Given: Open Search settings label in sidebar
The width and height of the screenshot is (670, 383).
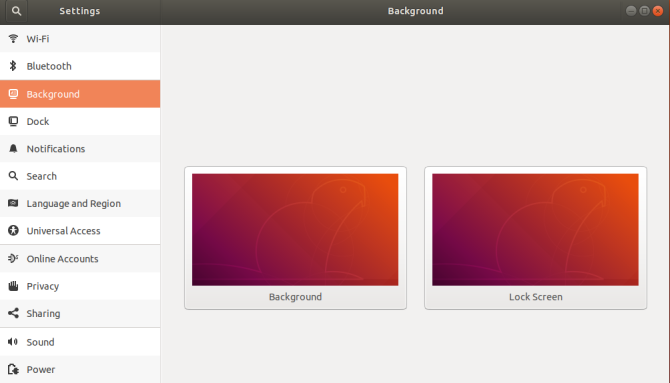Looking at the screenshot, I should pos(41,176).
